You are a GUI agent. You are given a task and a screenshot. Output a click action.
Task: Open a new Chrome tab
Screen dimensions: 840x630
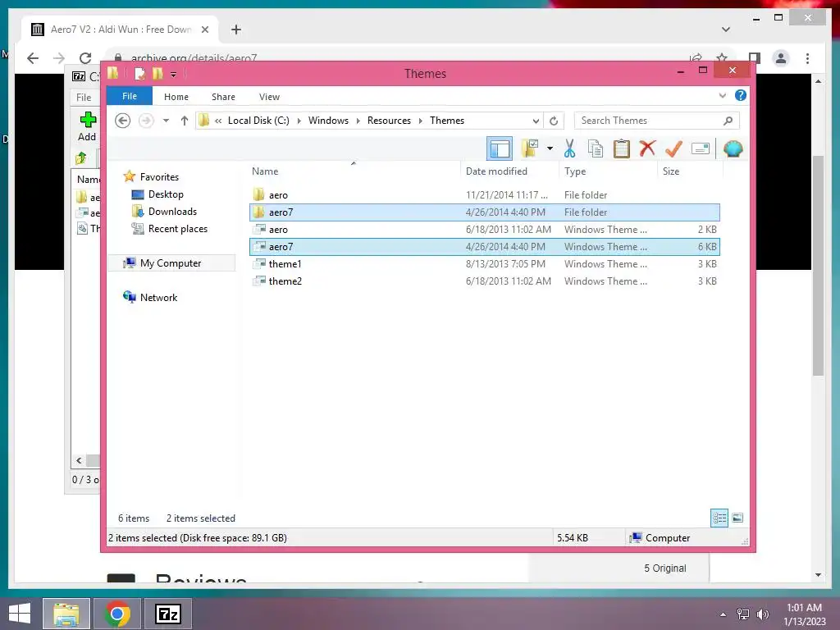pos(236,30)
